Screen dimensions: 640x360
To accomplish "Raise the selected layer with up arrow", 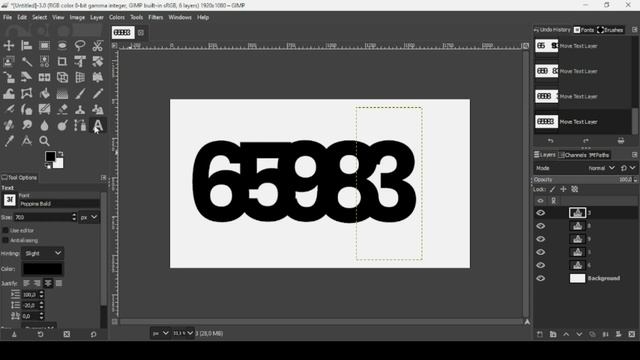I will tap(566, 334).
